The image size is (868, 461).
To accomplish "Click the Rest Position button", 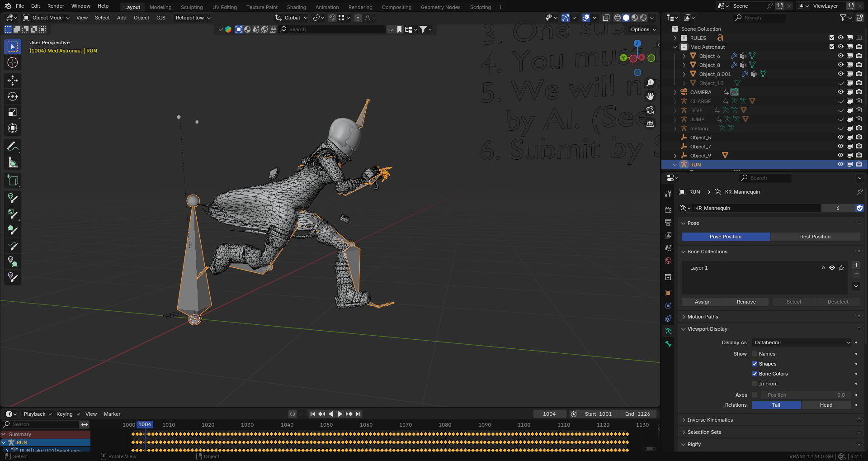I will click(815, 237).
